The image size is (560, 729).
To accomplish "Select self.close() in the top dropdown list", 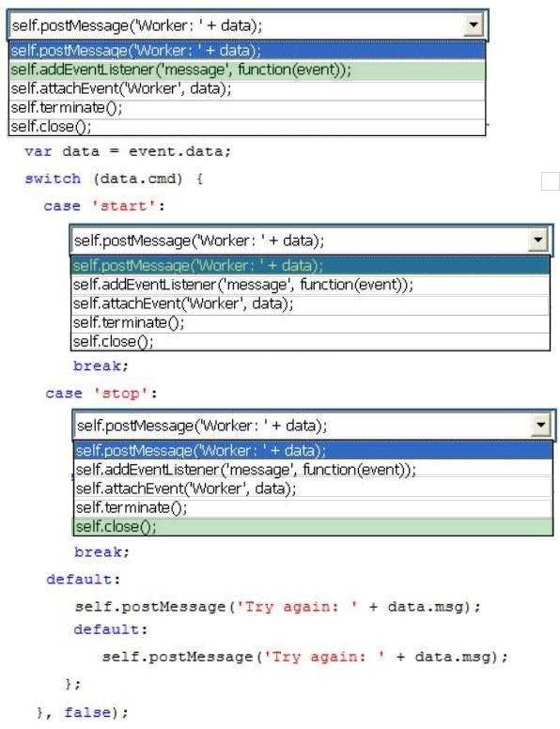I will [247, 127].
